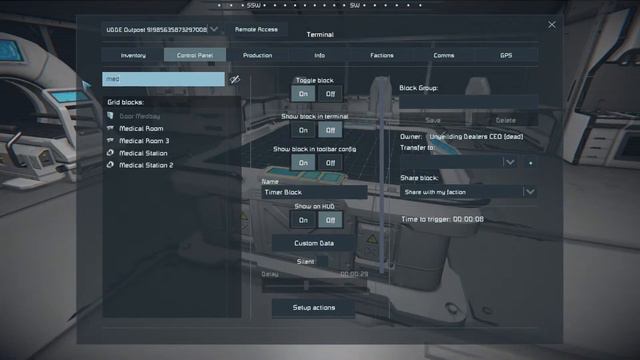Turn Toggle block On

303,94
